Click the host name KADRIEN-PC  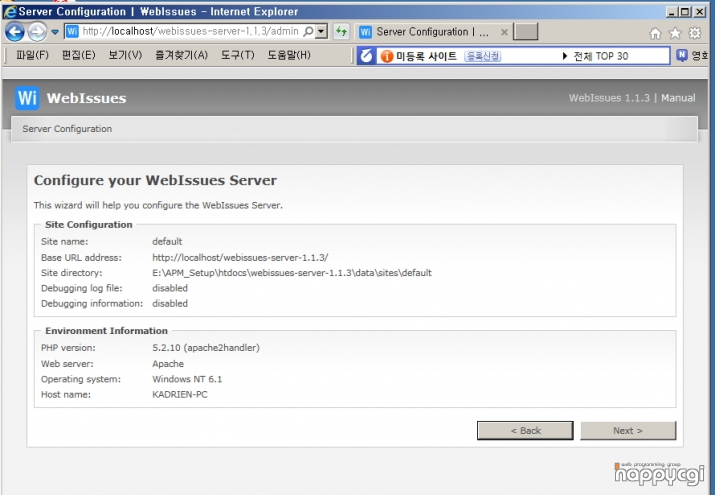coord(180,395)
